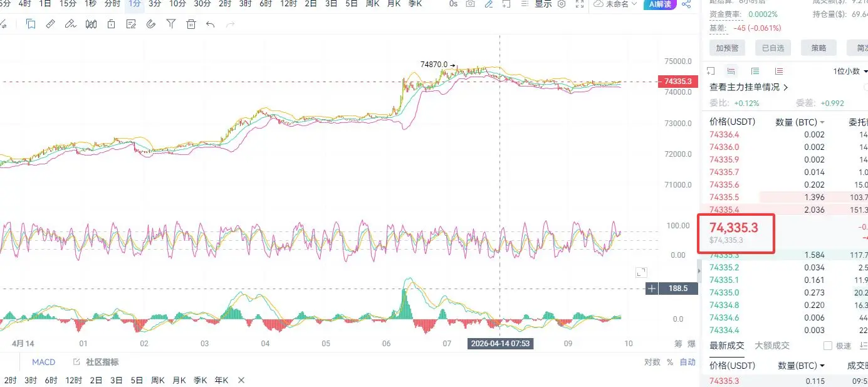Screen dimensions: 868x387
Task: Switch to the 最新成交 tab
Action: (x=727, y=346)
